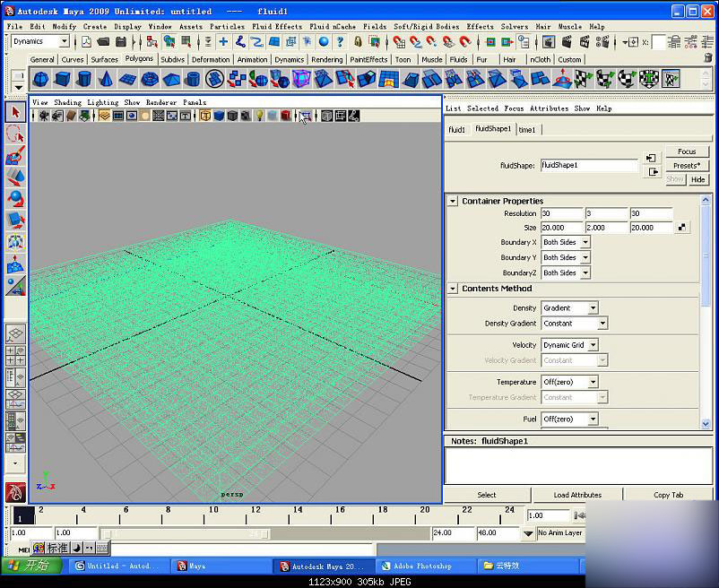Click the Load Attributes button

577,495
